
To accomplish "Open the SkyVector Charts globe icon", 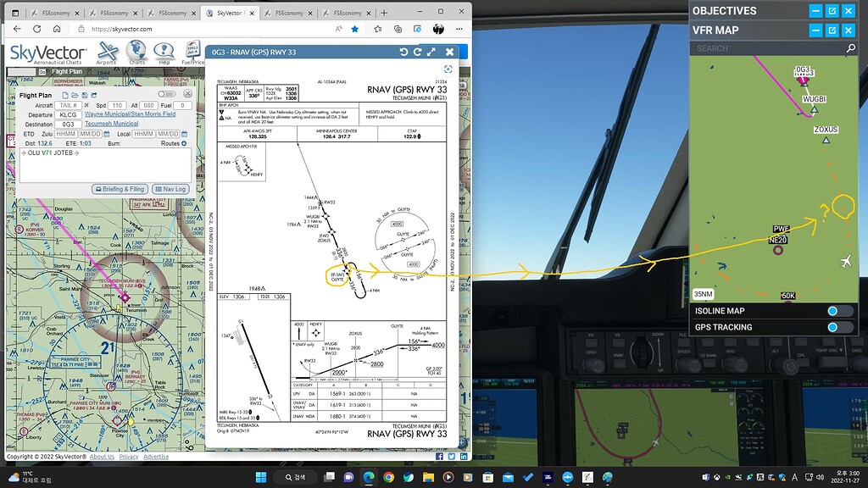I will tap(136, 53).
